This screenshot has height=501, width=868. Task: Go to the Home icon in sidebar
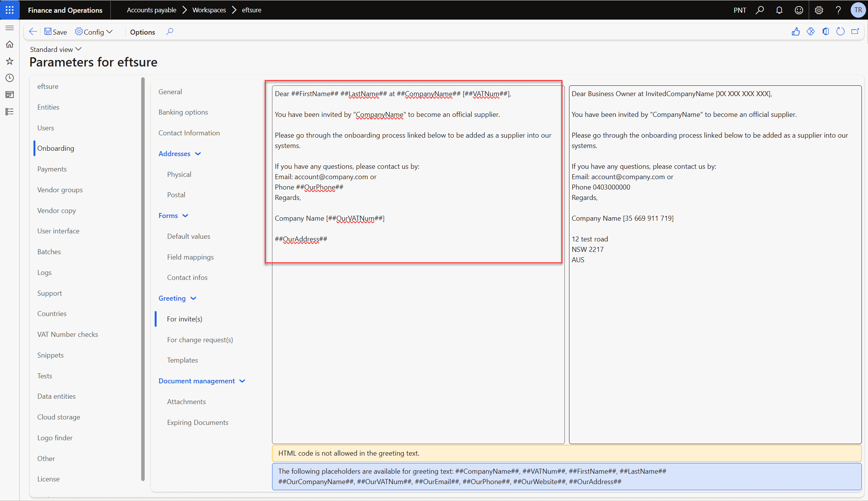10,45
